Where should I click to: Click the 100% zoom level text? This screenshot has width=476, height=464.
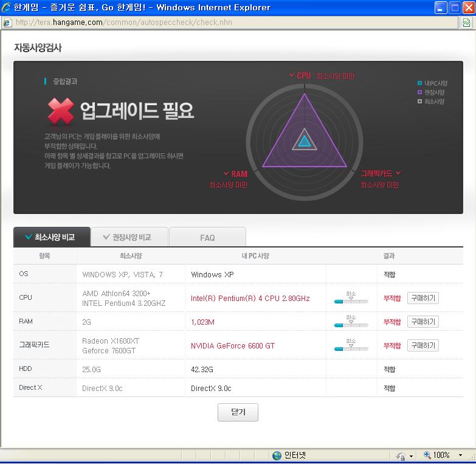click(441, 455)
